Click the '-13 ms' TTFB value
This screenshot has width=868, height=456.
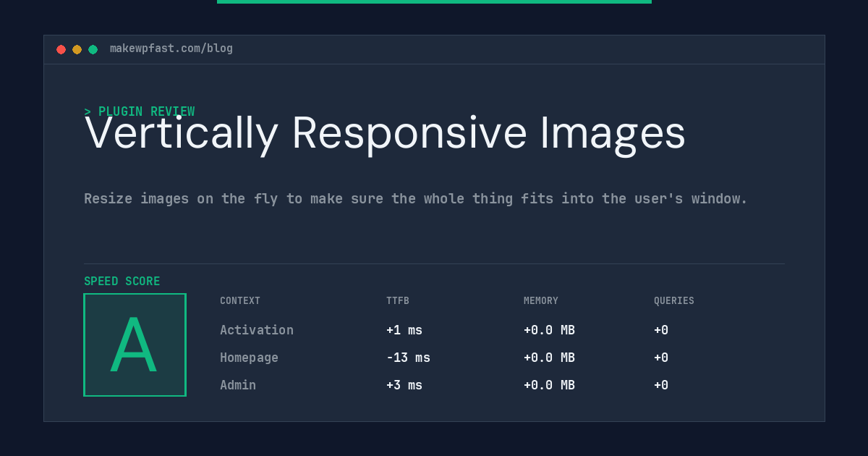(x=408, y=358)
